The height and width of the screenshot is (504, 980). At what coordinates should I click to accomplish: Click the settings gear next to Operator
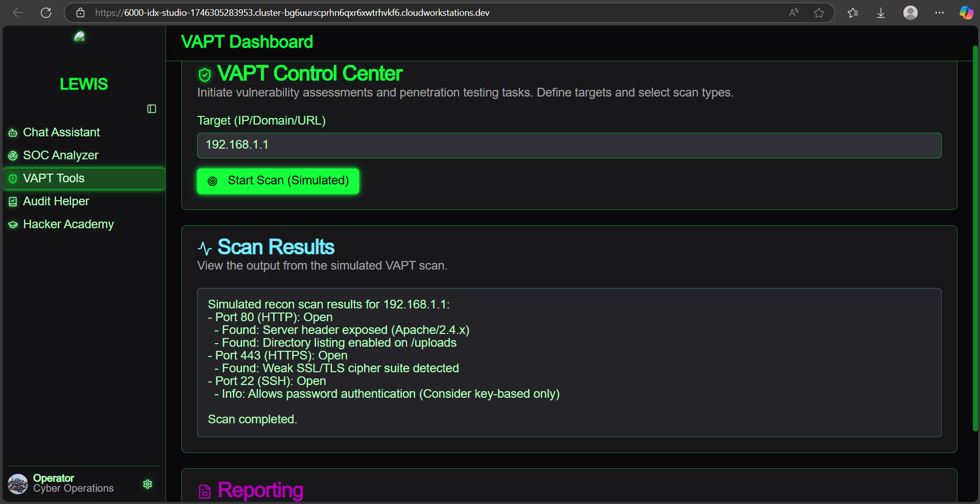[x=148, y=484]
